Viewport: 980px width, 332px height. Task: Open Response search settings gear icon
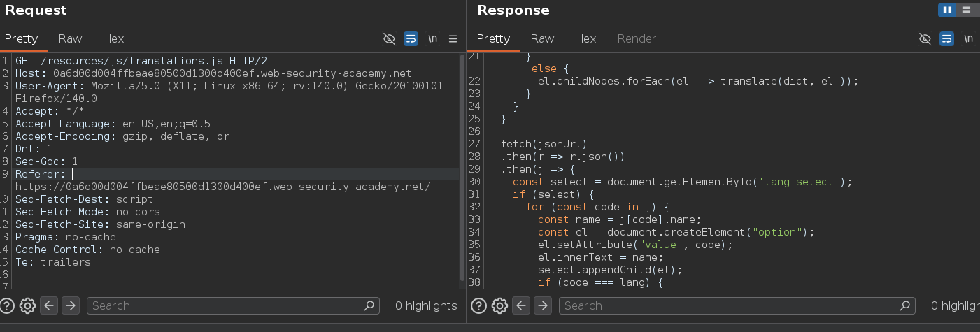499,305
